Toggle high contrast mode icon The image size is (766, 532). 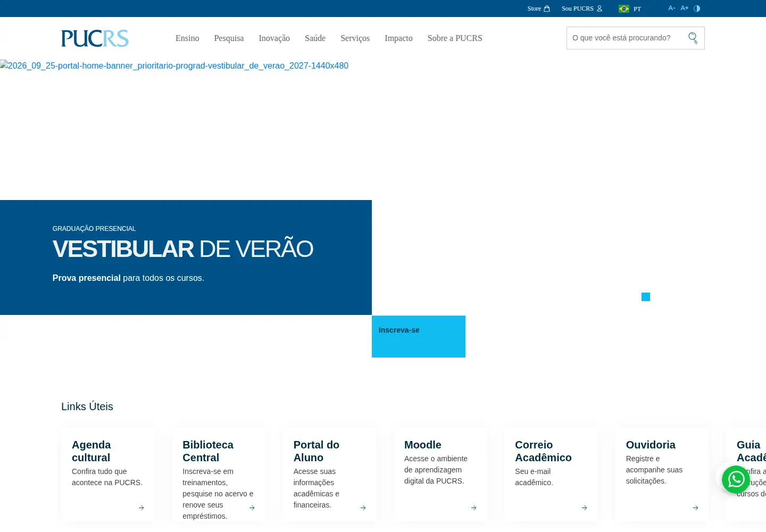click(697, 9)
